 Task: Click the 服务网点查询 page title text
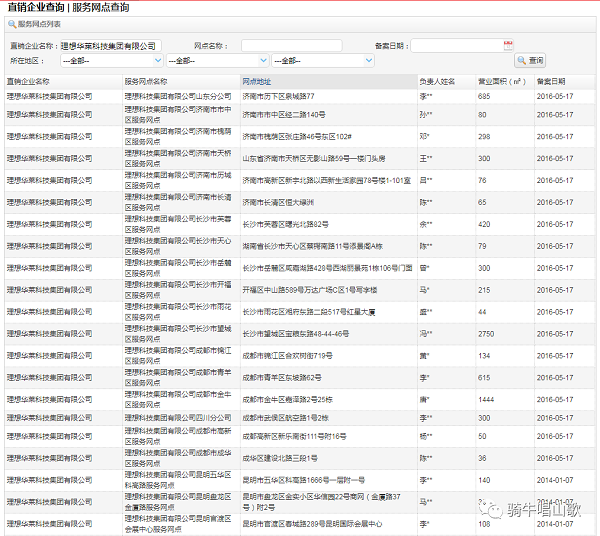(101, 7)
